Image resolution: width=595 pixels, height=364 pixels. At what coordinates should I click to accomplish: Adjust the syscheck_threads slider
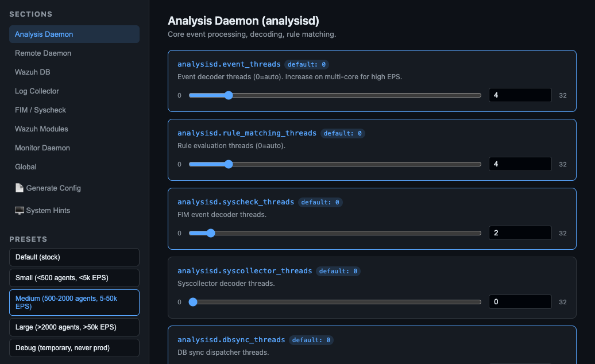(335, 233)
